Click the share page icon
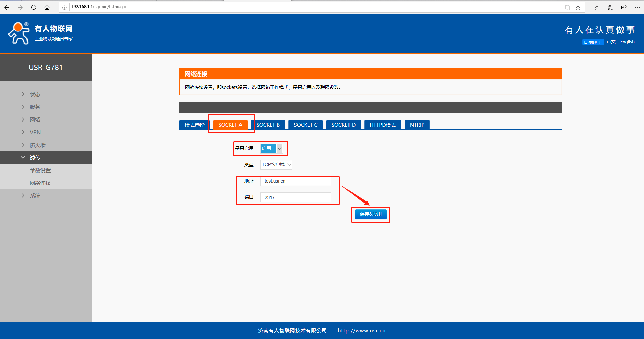 624,7
